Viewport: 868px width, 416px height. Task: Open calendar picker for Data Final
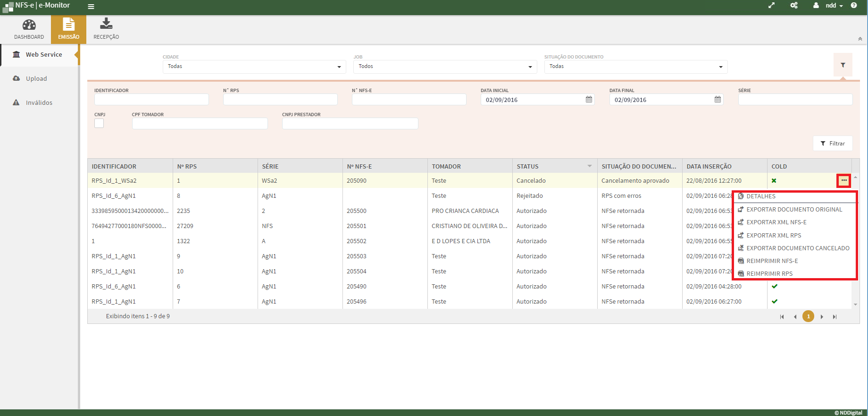click(718, 100)
